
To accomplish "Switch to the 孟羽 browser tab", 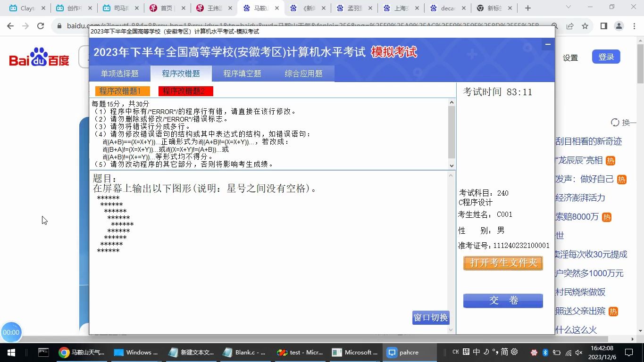I will 354,8.
